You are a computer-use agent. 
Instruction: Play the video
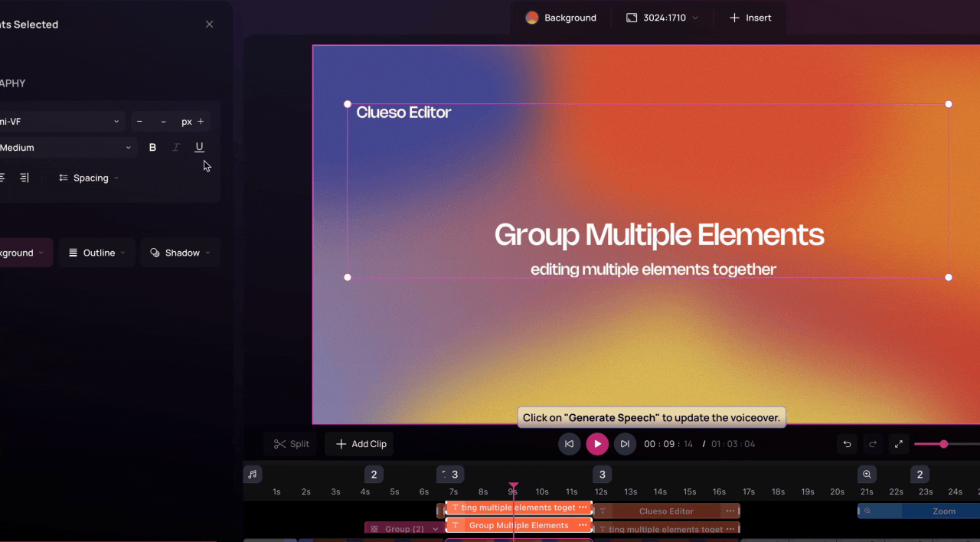pyautogui.click(x=597, y=444)
